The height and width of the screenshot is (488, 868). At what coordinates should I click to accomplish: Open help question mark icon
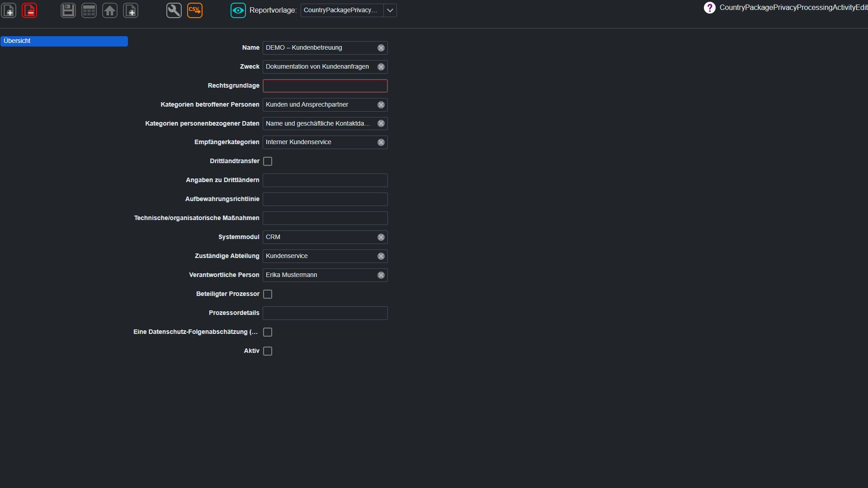click(x=710, y=8)
